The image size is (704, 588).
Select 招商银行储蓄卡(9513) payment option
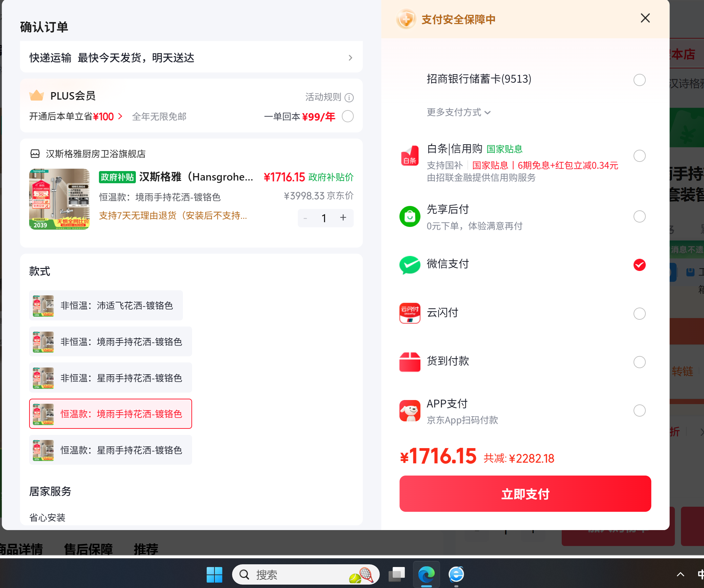639,80
